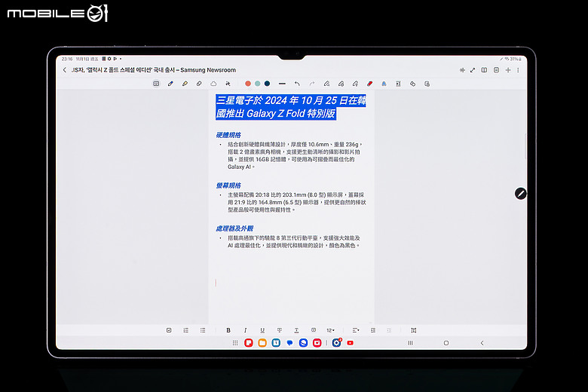
Task: Pick the dark navy pen color
Action: pyautogui.click(x=267, y=84)
